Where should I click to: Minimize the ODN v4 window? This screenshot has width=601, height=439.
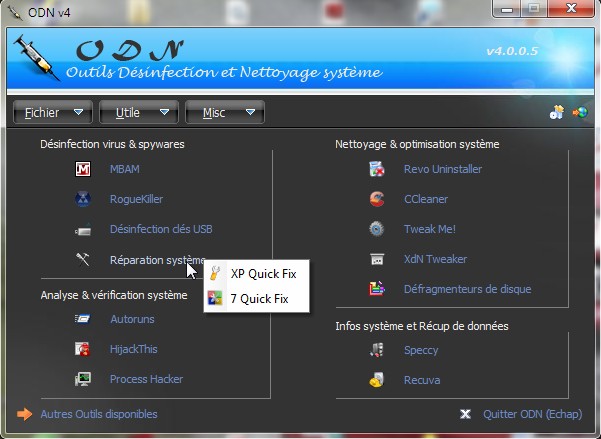tap(507, 8)
